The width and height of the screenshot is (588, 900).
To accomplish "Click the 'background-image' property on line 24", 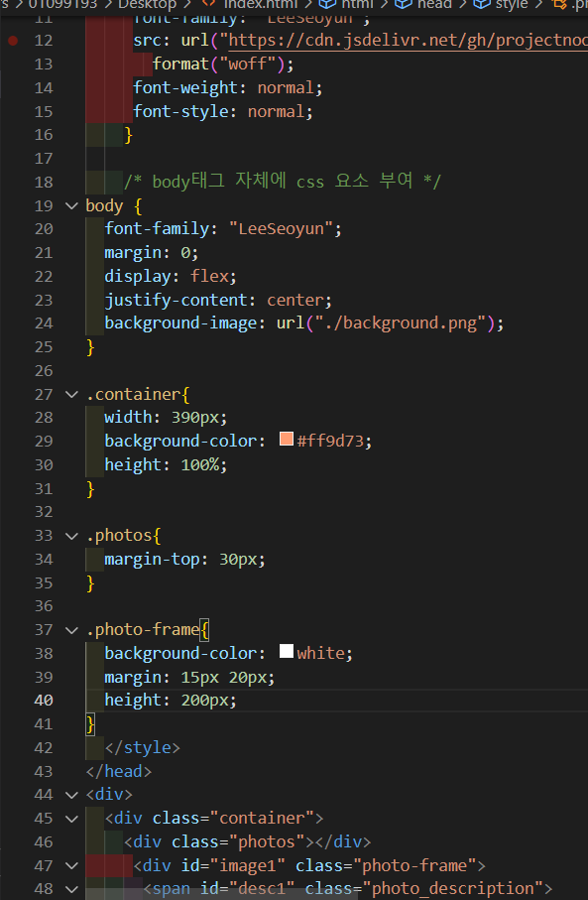I will coord(180,323).
